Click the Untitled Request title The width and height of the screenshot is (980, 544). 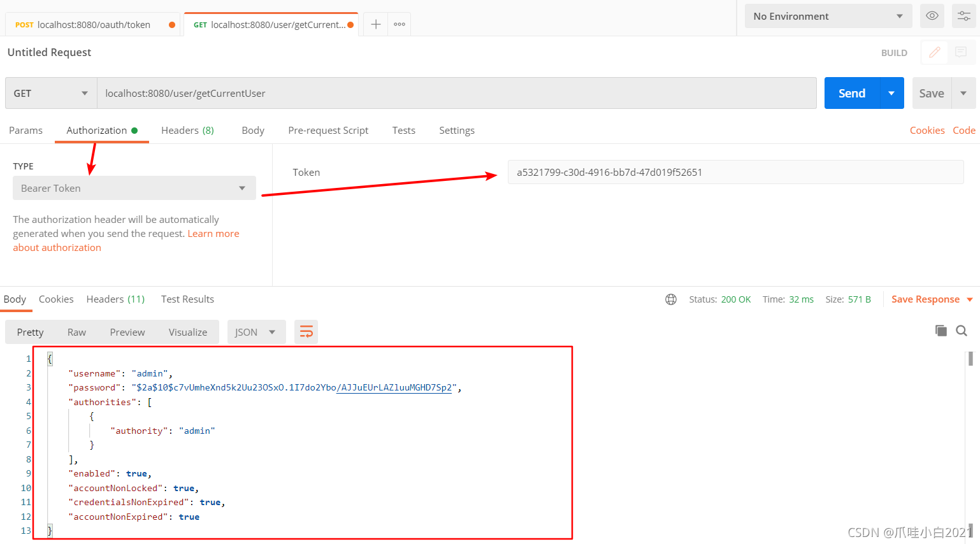point(49,52)
